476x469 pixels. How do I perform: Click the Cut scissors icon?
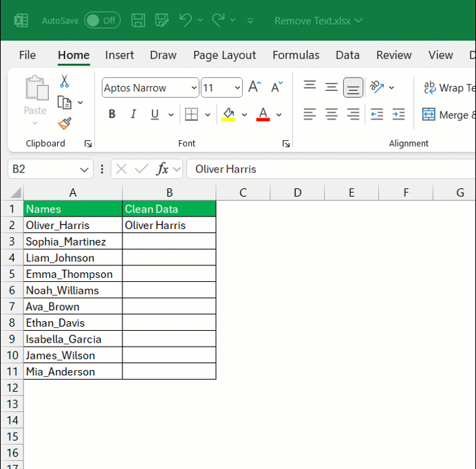click(65, 81)
